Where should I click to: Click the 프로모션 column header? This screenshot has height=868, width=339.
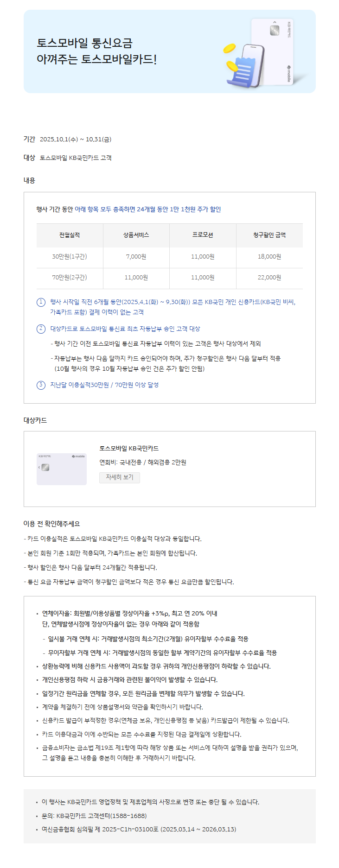click(203, 235)
